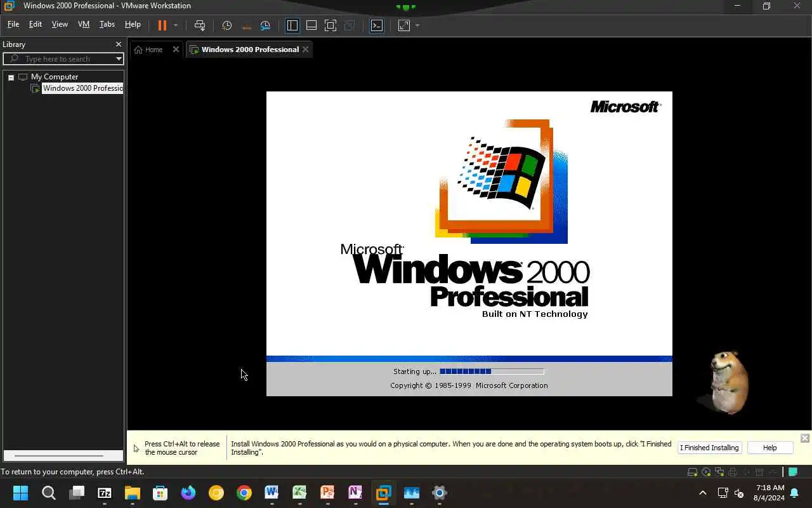Click the Windows Start button
Viewport: 812px width, 508px height.
(21, 493)
